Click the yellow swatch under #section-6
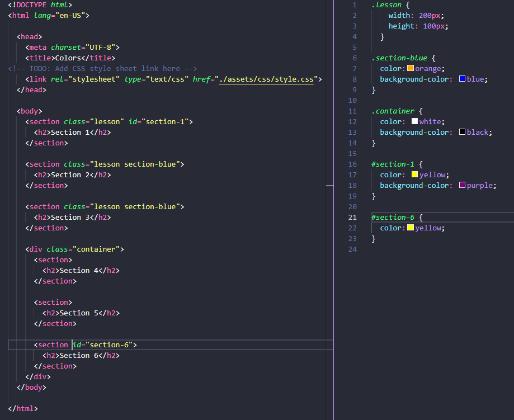 (411, 228)
